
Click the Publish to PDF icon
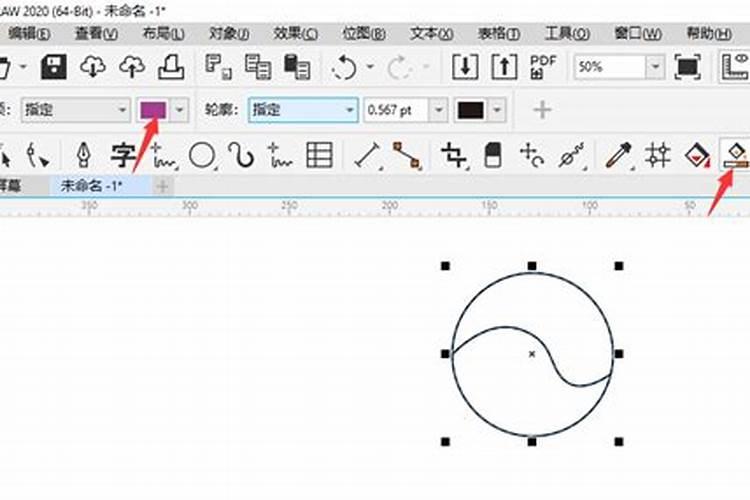[543, 67]
